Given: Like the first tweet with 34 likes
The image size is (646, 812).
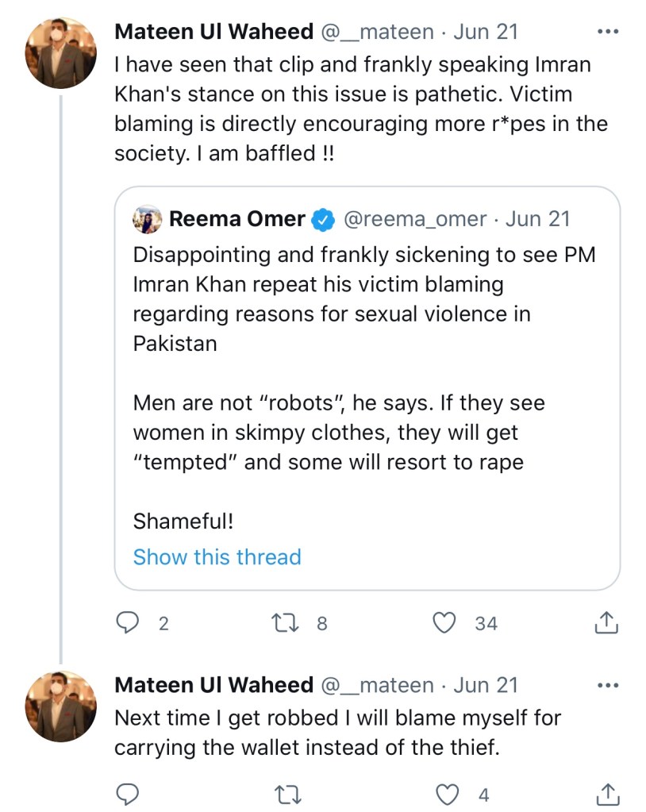Looking at the screenshot, I should tap(445, 623).
